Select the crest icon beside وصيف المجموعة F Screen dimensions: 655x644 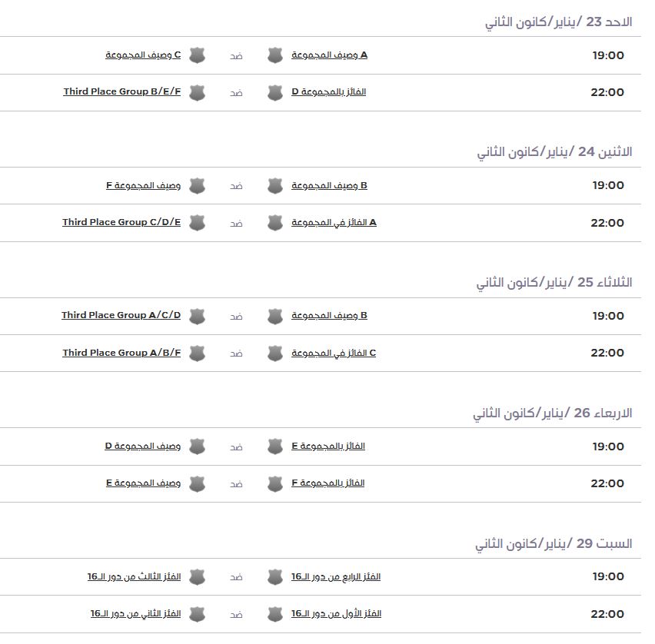pyautogui.click(x=198, y=186)
